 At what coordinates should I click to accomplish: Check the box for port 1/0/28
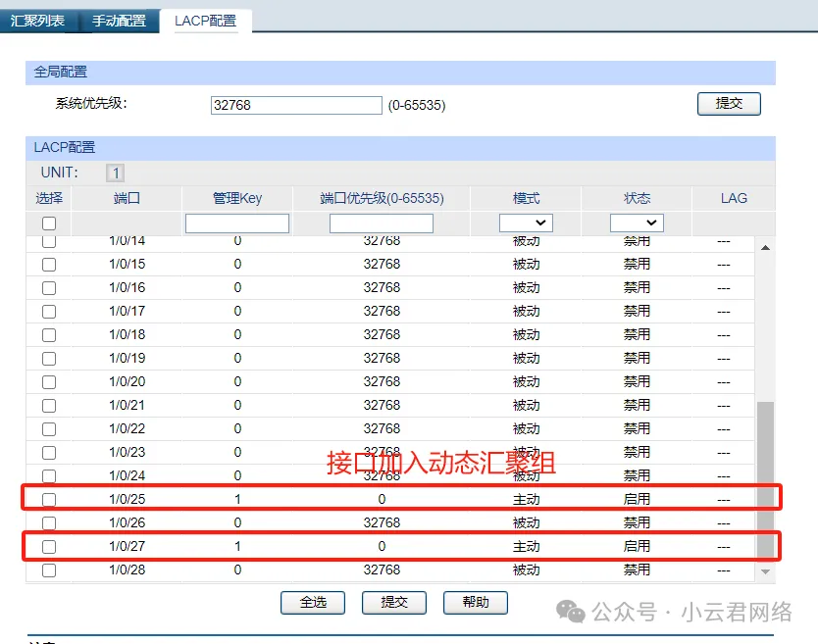click(x=49, y=570)
